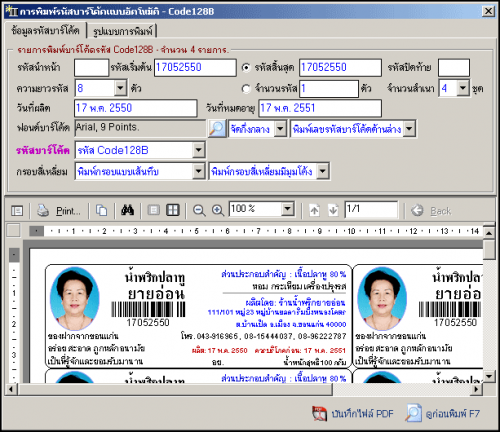Click น้ำหนักสุทธิ 100 กรัม text on first label

[315, 362]
